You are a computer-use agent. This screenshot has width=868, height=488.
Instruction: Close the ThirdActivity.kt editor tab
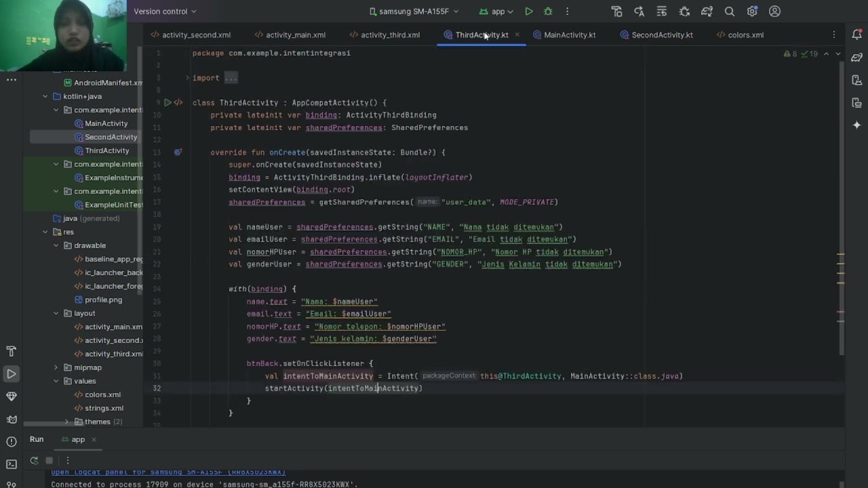pyautogui.click(x=517, y=35)
